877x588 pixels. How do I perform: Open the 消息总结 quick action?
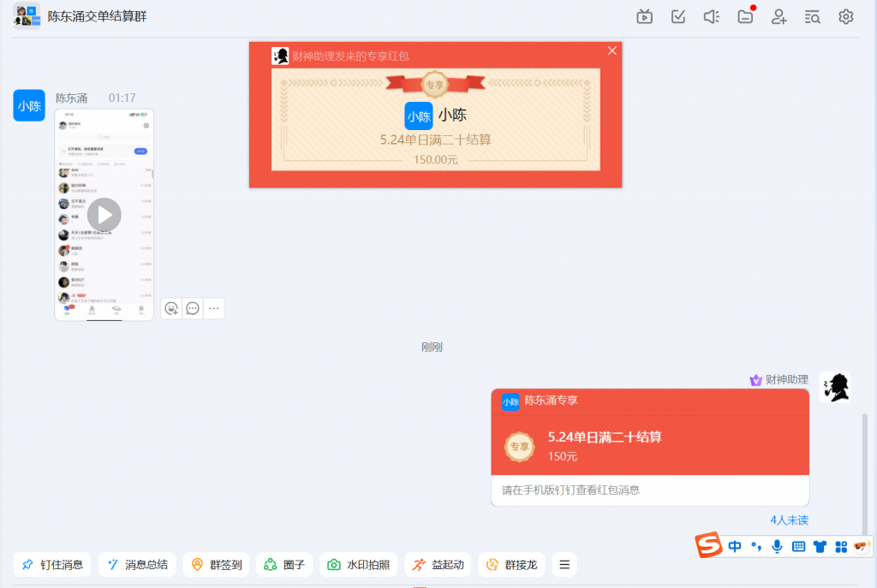[137, 565]
